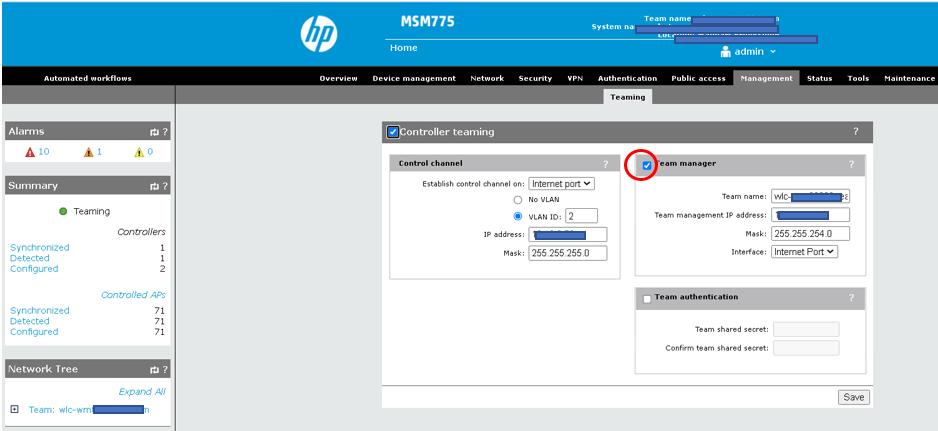
Task: Open help for the Alarms panel
Action: [x=165, y=132]
